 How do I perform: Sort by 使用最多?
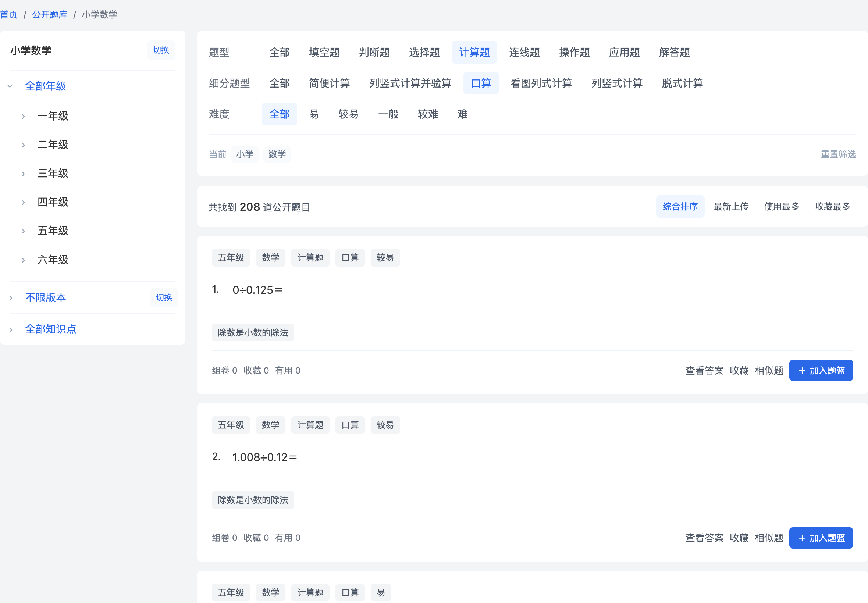(x=782, y=206)
